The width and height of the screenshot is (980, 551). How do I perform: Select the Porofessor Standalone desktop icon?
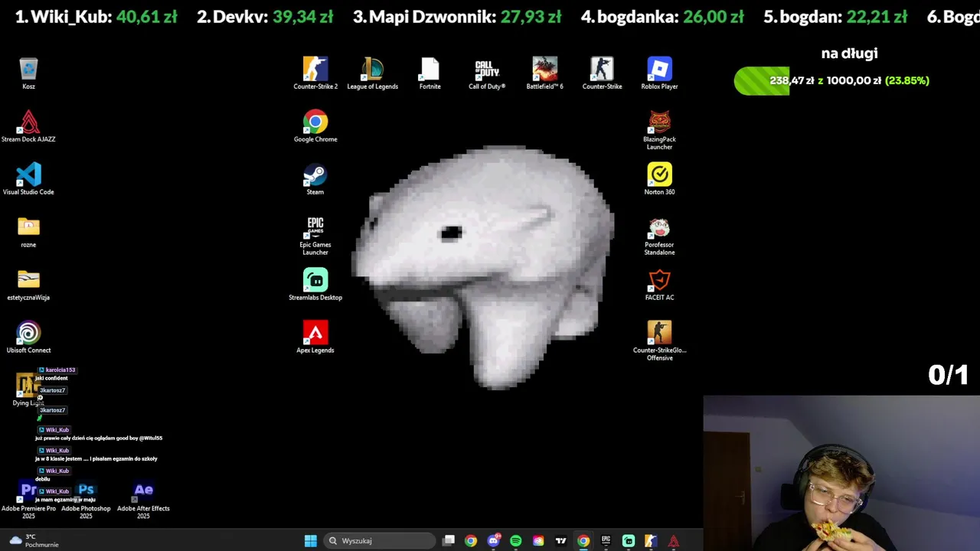point(659,236)
